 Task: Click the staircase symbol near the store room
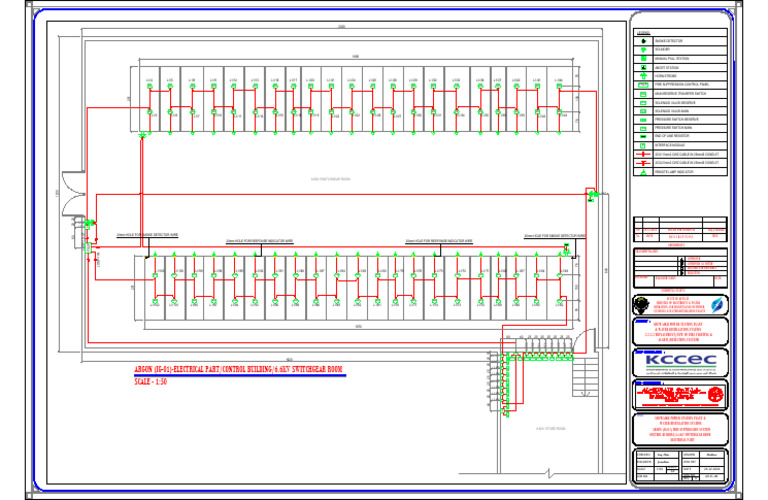(x=585, y=377)
